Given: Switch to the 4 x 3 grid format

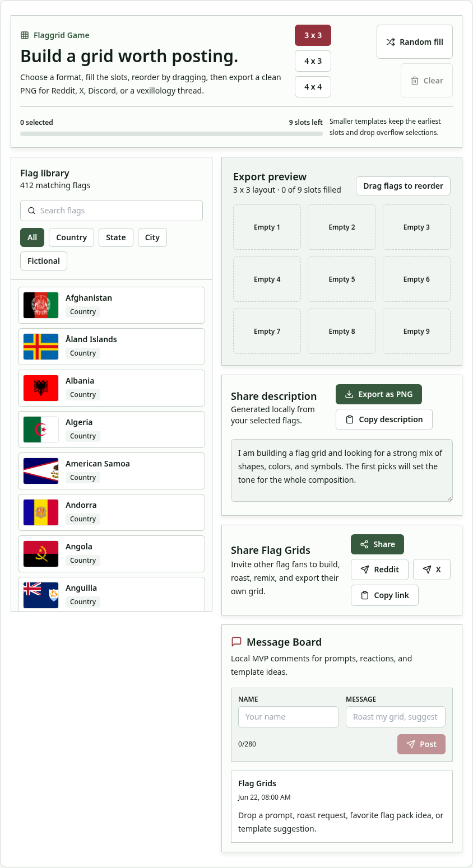Looking at the screenshot, I should 313,61.
